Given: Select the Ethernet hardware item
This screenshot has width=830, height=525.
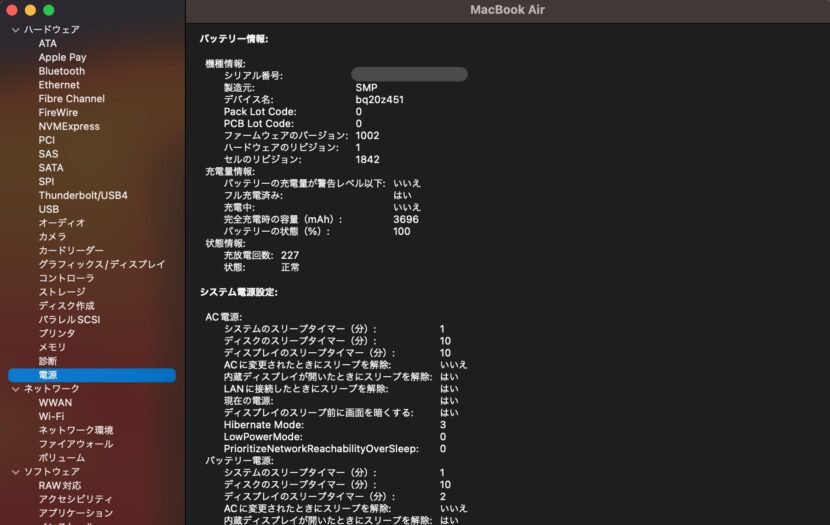Looking at the screenshot, I should point(59,85).
